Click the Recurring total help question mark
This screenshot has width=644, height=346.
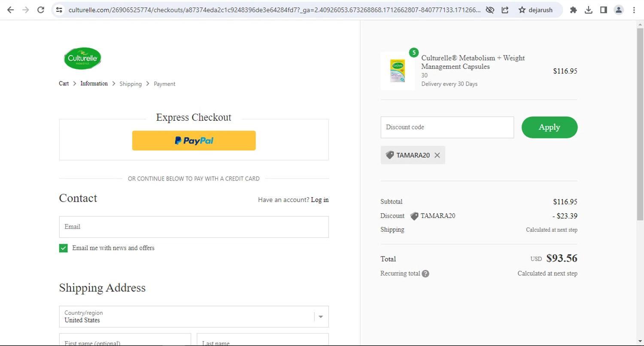point(425,274)
